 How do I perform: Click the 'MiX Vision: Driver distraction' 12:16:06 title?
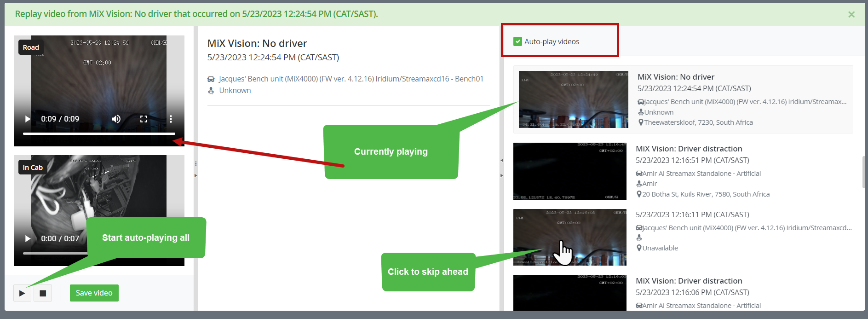(x=689, y=281)
